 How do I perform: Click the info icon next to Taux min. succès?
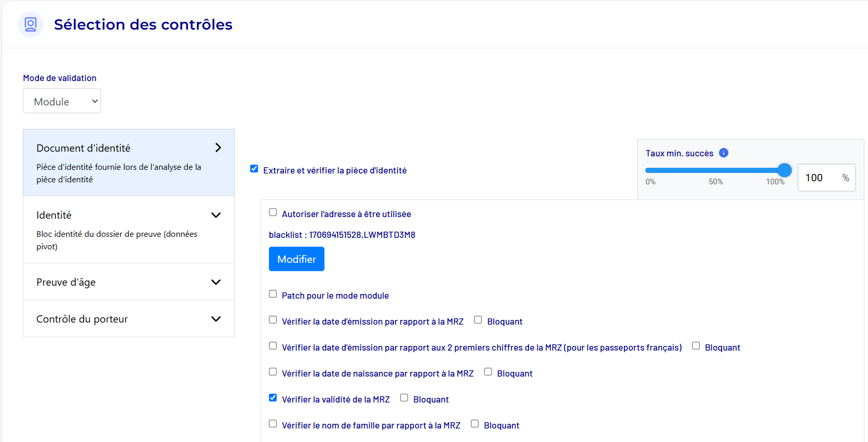pyautogui.click(x=723, y=153)
